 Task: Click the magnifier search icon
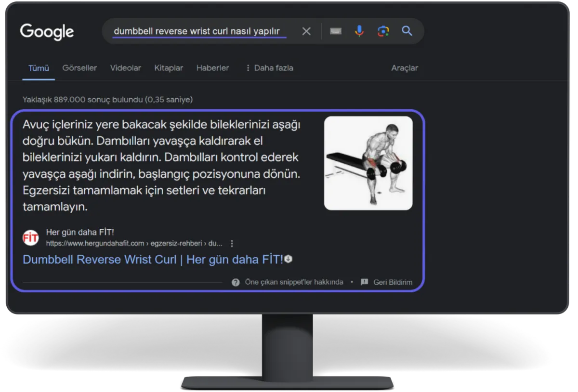click(x=407, y=31)
